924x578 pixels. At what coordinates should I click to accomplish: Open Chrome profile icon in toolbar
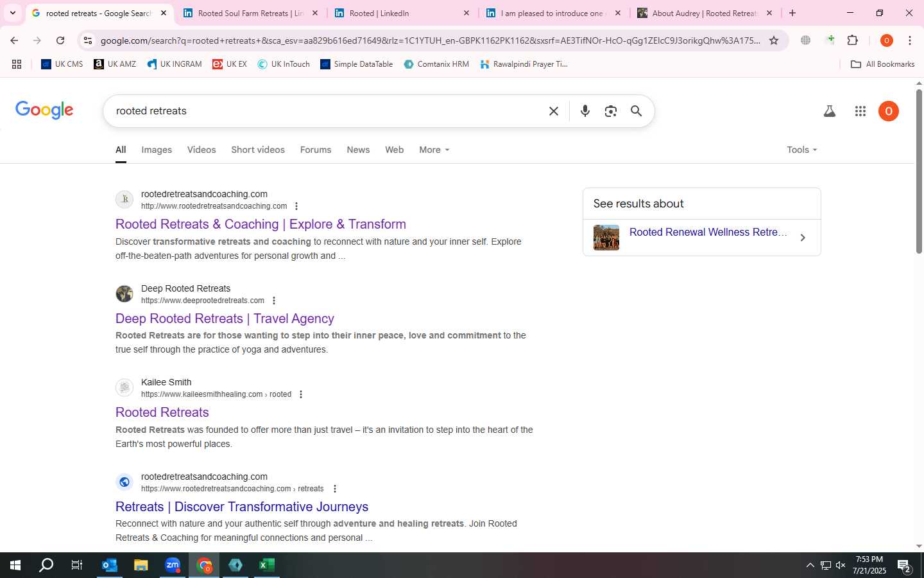(x=887, y=40)
